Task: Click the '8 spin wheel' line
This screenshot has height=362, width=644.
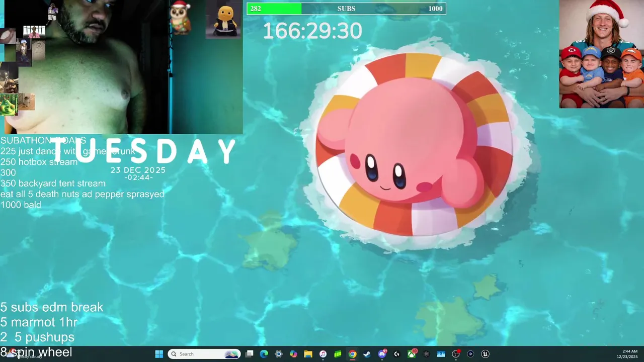Action: pyautogui.click(x=36, y=352)
